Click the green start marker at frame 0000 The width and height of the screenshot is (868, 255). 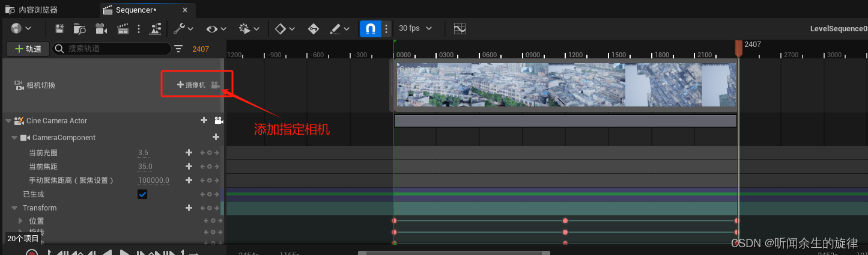tap(394, 41)
